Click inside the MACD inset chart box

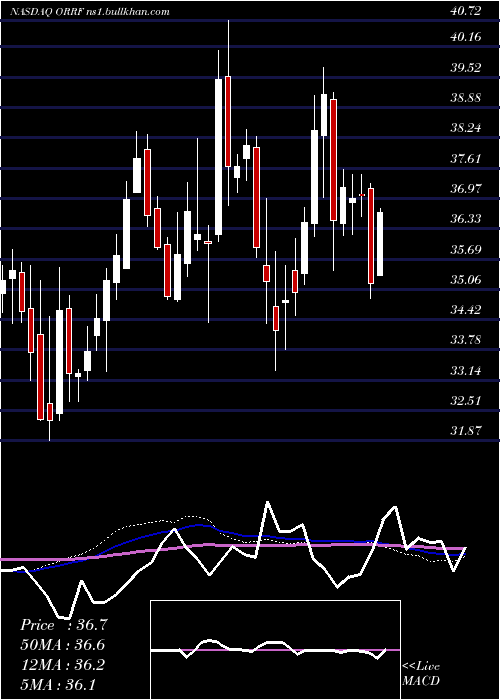pos(275,650)
